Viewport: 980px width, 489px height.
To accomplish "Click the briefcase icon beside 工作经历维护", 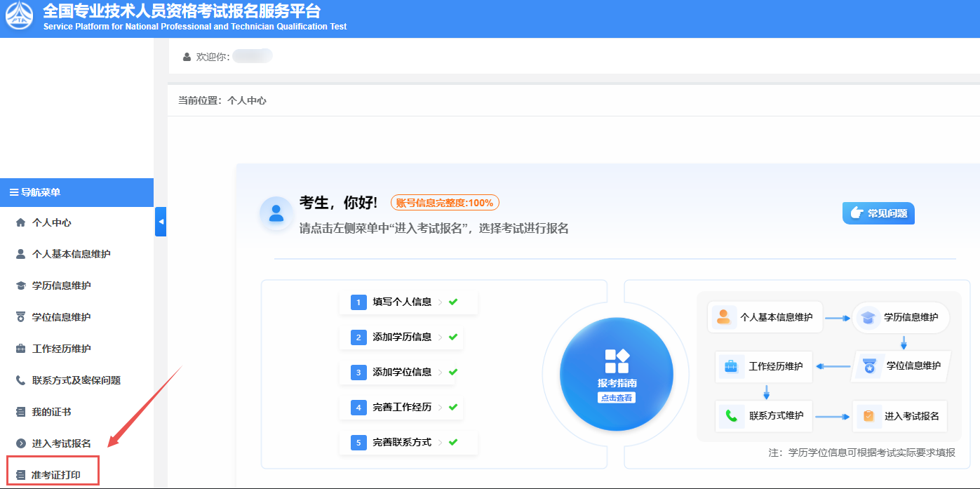I will click(20, 349).
